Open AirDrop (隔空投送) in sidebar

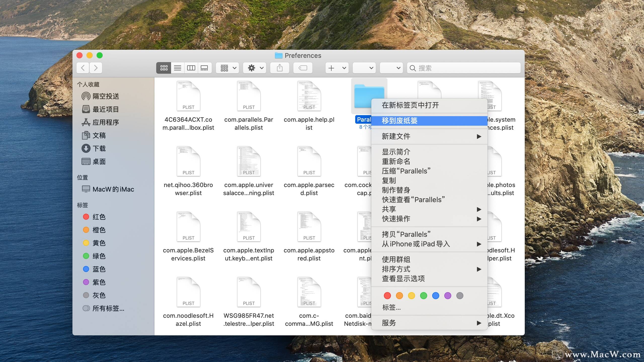[x=105, y=96]
